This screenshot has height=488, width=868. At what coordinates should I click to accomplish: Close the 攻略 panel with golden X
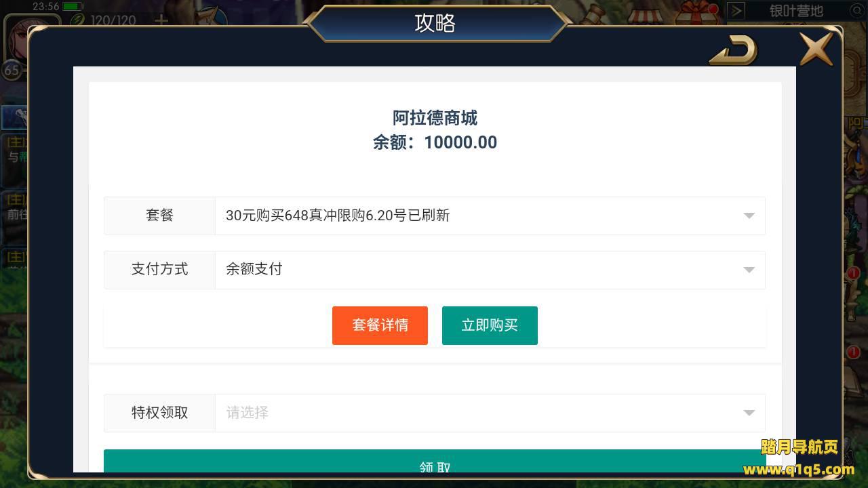click(817, 49)
